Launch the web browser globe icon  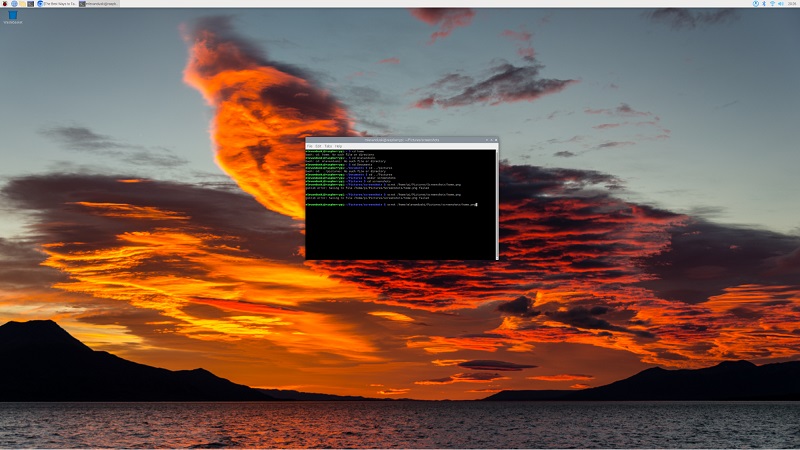point(14,4)
